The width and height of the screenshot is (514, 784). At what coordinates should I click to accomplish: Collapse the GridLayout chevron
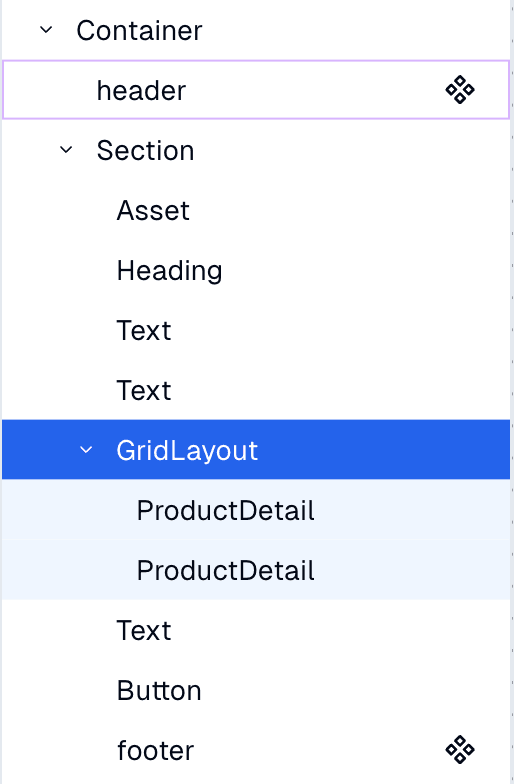(x=86, y=450)
